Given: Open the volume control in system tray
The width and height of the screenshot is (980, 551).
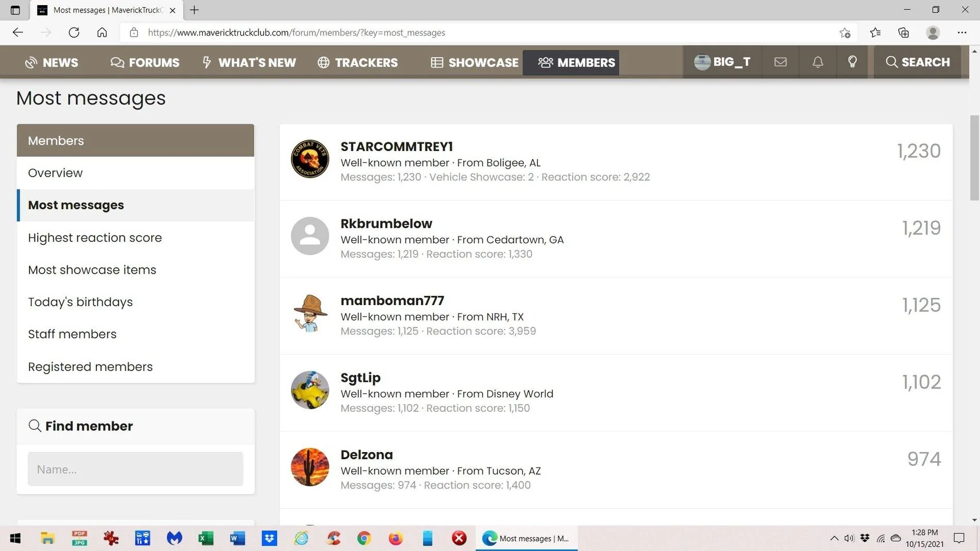Looking at the screenshot, I should pos(849,538).
